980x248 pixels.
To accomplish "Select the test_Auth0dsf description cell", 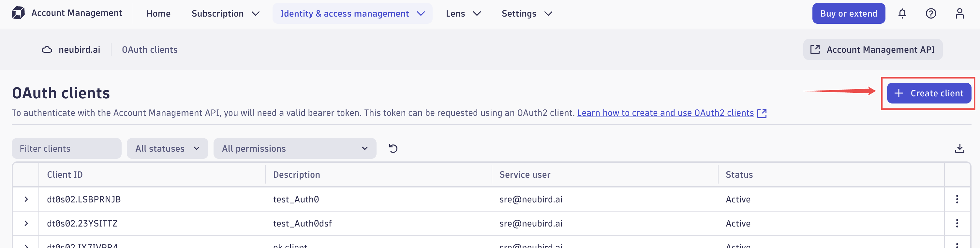I will click(303, 224).
